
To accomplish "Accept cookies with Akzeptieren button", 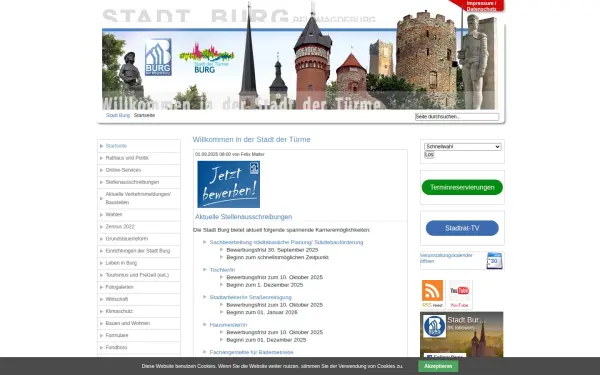I will [438, 366].
